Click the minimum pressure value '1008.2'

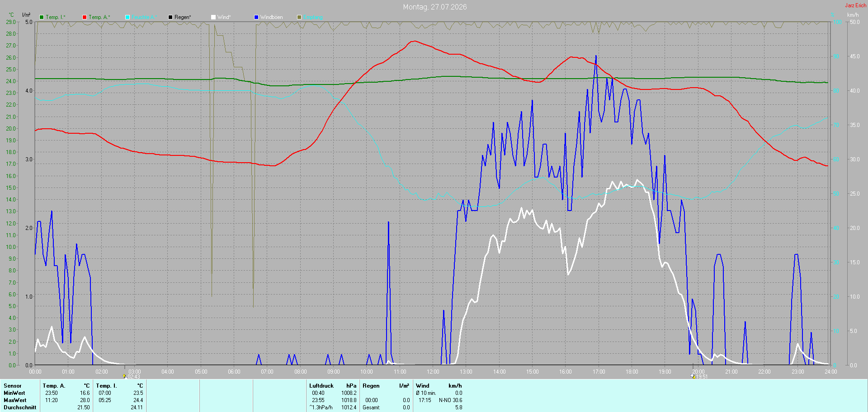pos(349,393)
